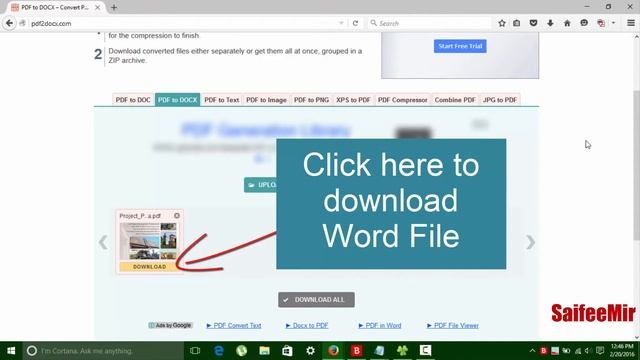Open the PDF to Image tab
This screenshot has width=640, height=360.
[x=267, y=100]
